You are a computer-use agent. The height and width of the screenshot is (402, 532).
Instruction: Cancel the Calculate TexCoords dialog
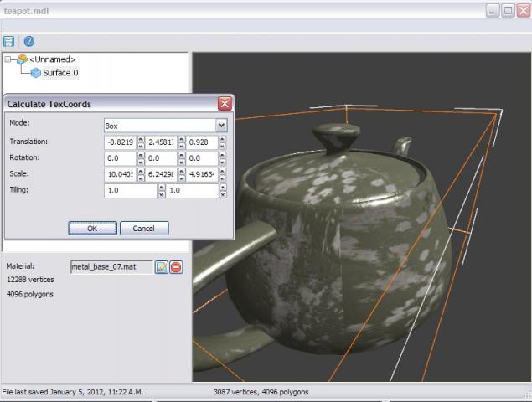pos(144,228)
